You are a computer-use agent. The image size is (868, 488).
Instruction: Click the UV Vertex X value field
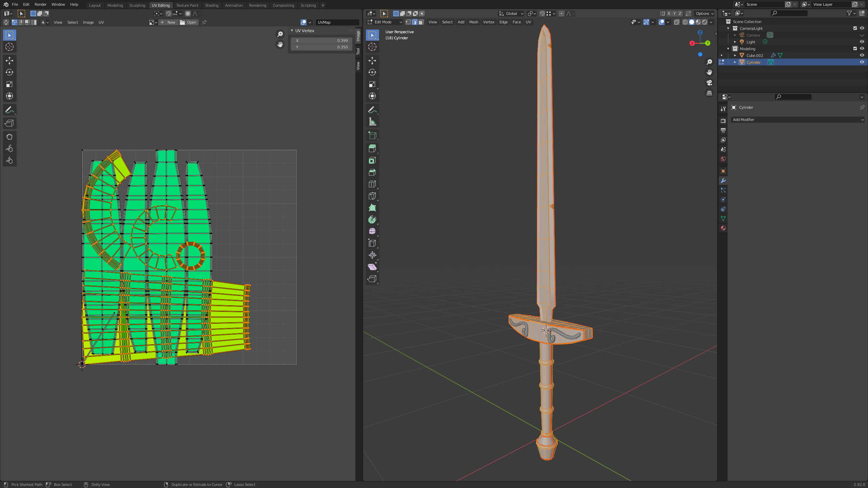[x=321, y=40]
